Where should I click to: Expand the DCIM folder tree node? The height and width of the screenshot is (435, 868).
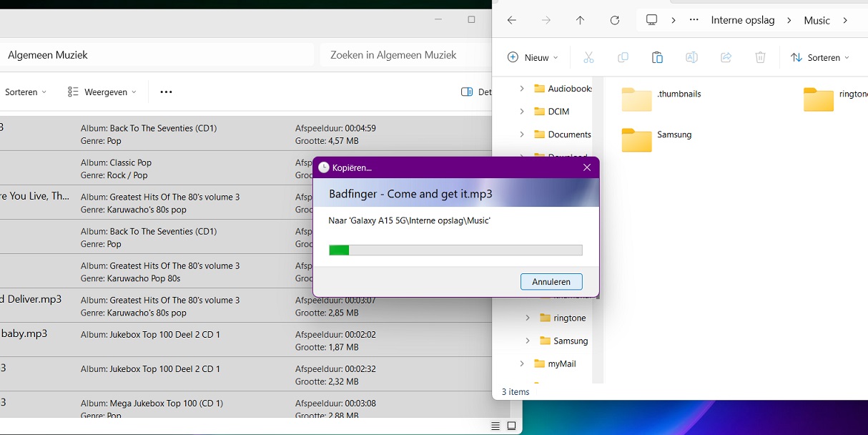tap(522, 112)
